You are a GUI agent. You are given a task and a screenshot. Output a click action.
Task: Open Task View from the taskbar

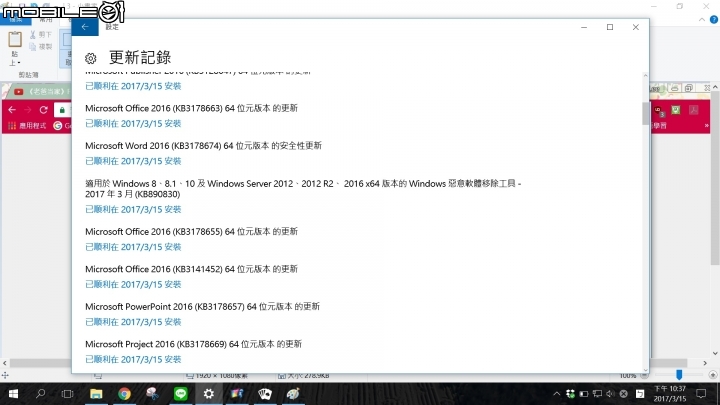pos(68,394)
